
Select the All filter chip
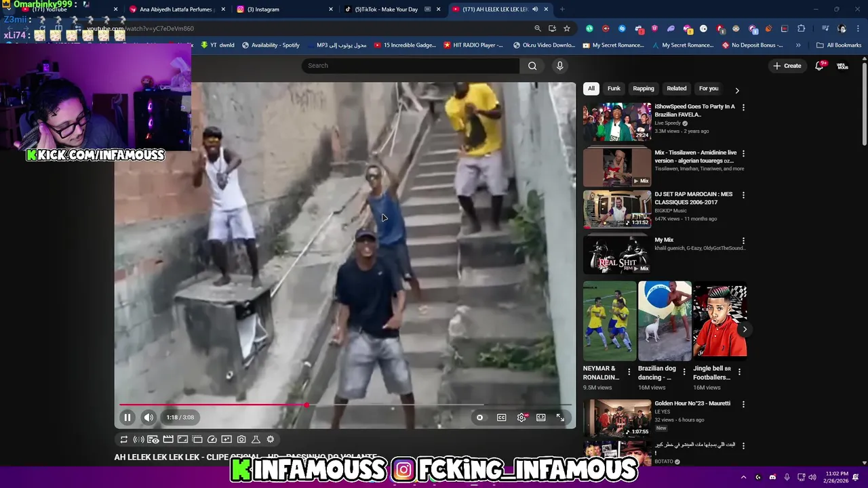click(591, 89)
